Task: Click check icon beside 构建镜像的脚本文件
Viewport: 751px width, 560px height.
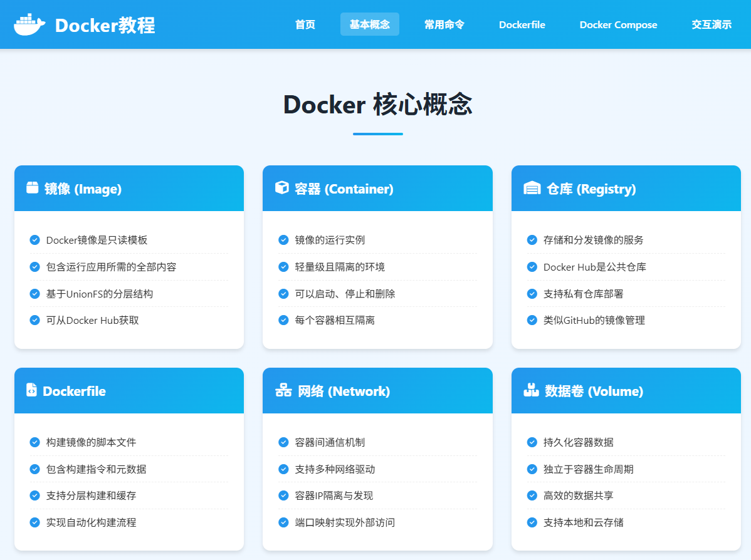Action: (x=35, y=442)
